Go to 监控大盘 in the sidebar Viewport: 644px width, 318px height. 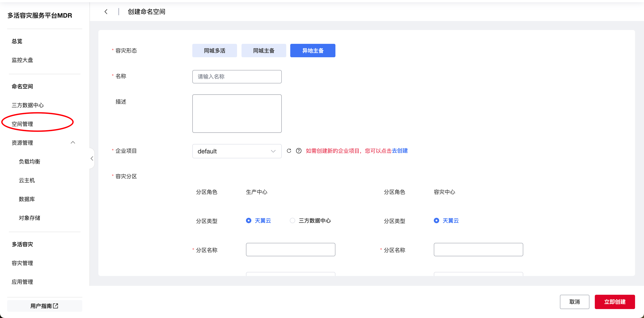pos(23,60)
